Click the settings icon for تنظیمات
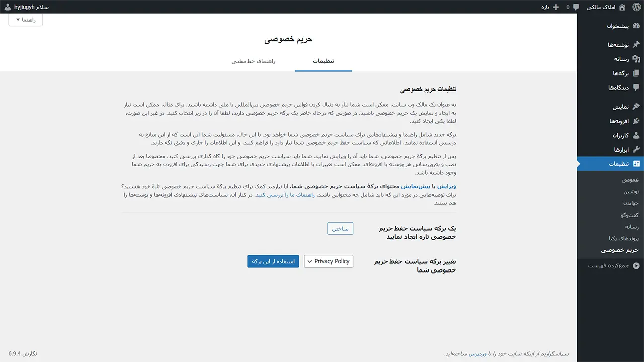The width and height of the screenshot is (644, 362). (636, 164)
